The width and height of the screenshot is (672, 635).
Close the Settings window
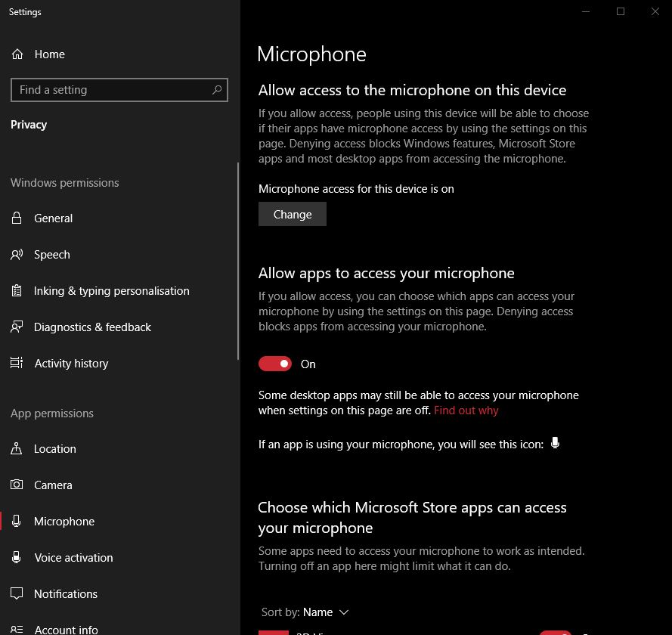click(x=655, y=11)
